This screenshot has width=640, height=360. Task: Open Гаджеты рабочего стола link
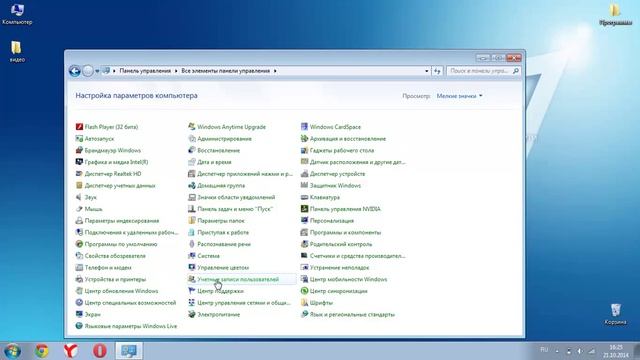[x=342, y=151]
